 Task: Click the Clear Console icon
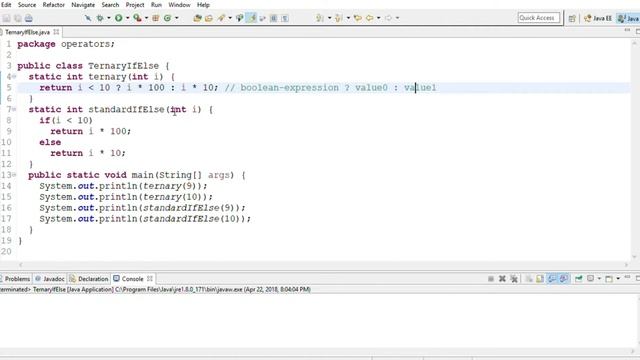pyautogui.click(x=529, y=279)
